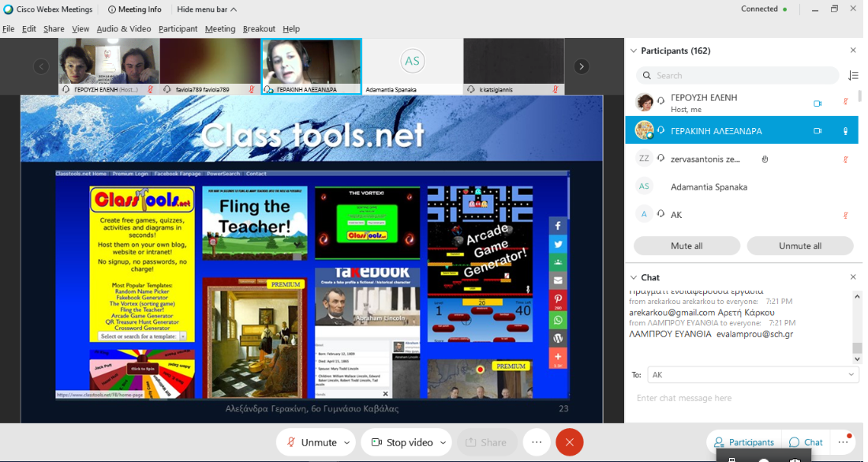Open the Audio & Video menu
Screen dimensions: 868x462
click(x=124, y=28)
